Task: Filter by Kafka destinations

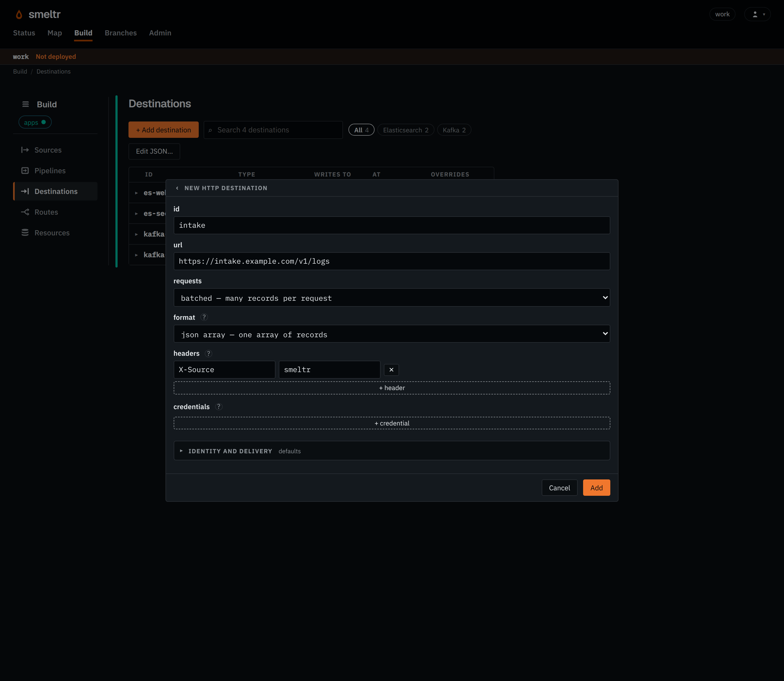Action: coord(454,130)
